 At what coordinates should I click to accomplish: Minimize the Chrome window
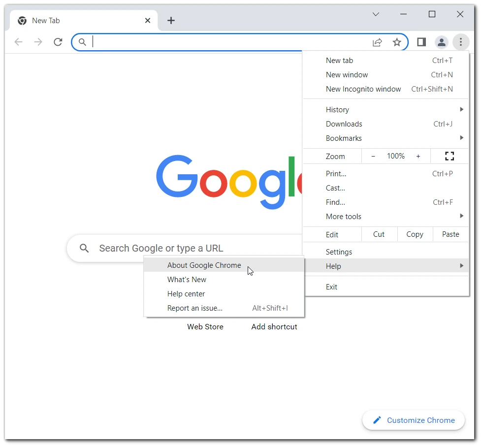404,14
